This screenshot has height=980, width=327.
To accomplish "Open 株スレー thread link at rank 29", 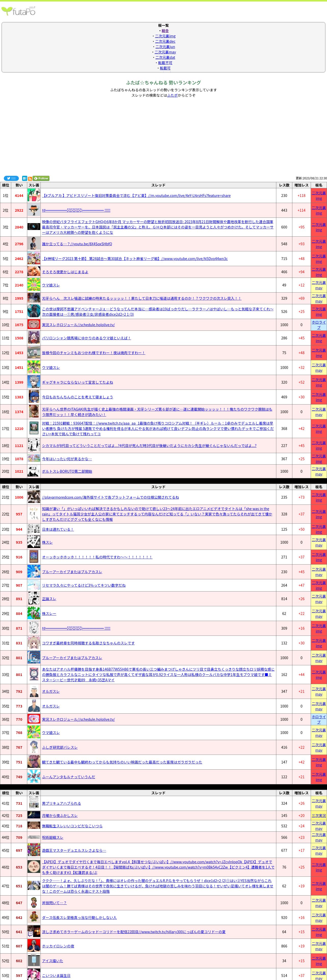I will pyautogui.click(x=49, y=613).
